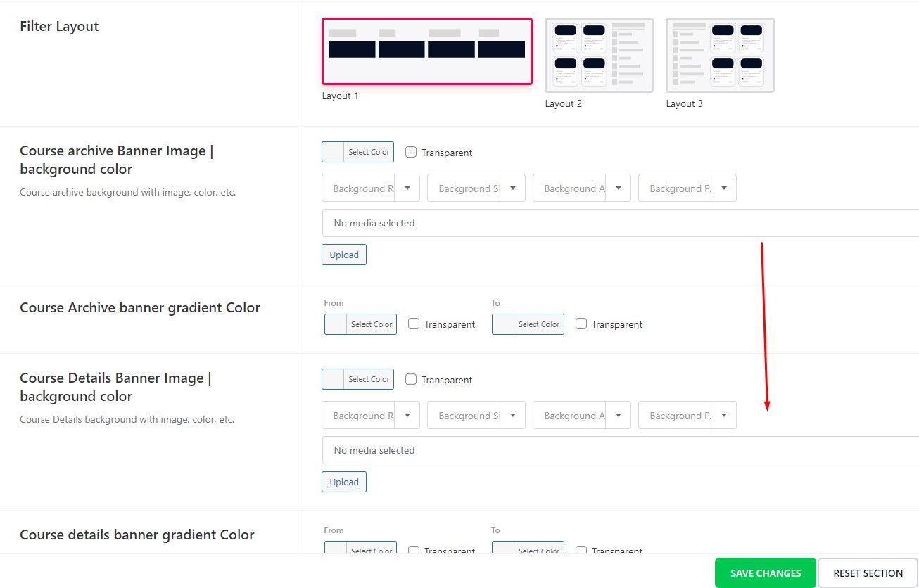Click Course Details Banner media field
The width and height of the screenshot is (919, 588).
coord(621,450)
